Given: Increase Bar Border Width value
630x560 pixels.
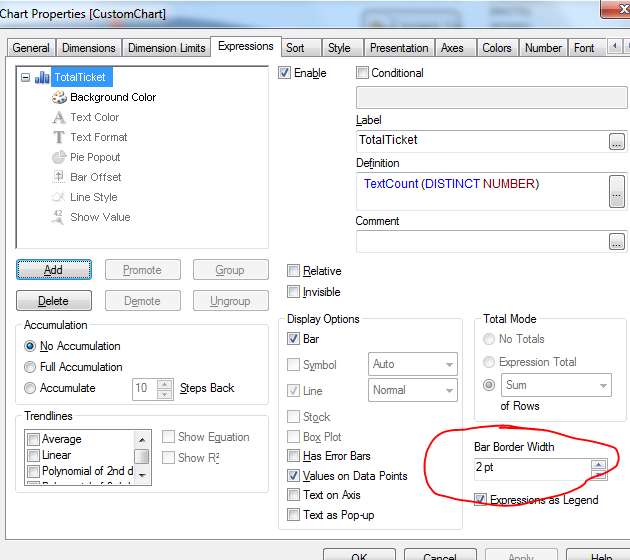Looking at the screenshot, I should point(599,464).
